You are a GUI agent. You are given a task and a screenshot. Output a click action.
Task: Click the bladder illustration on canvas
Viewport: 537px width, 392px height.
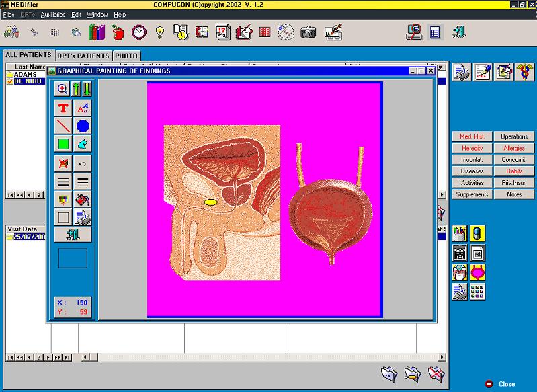[x=331, y=204]
